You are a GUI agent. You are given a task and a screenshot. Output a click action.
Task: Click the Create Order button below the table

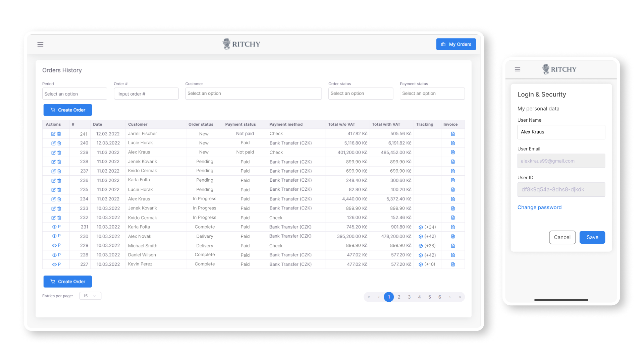[x=68, y=282]
